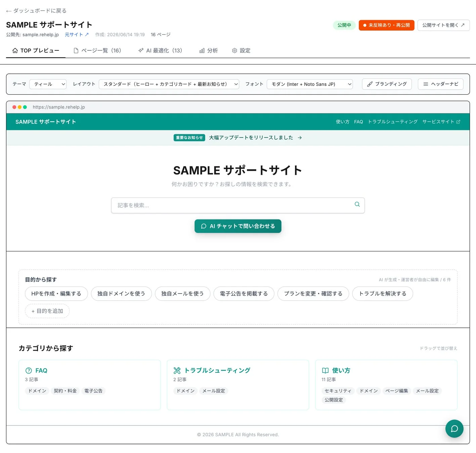476x453 pixels.
Task: Click the bar chart icon on 分析 tab
Action: 202,51
